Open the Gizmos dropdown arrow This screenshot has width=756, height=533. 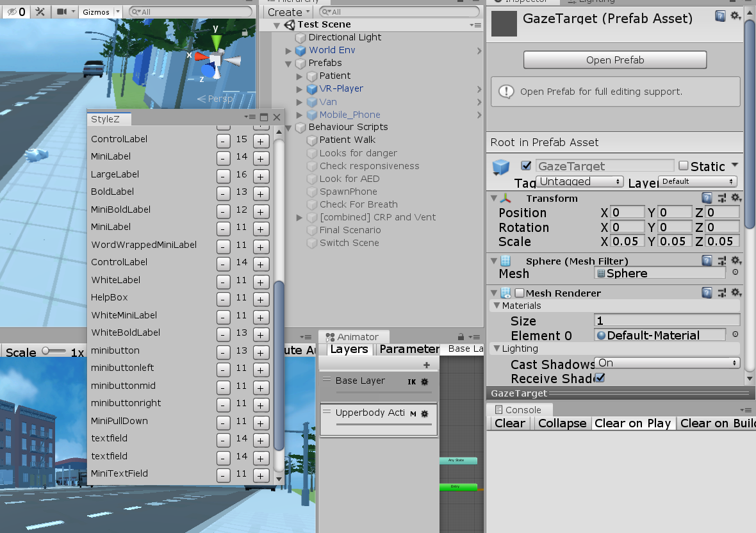pos(117,12)
